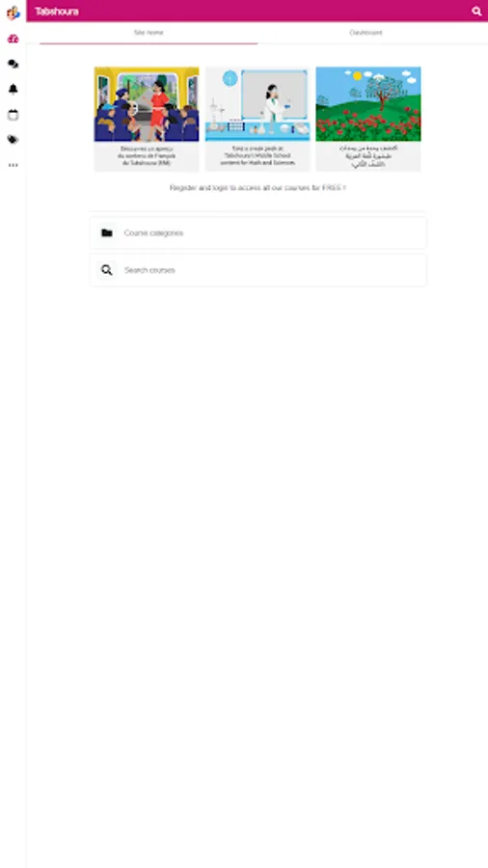Open the tags icon in sidebar
488x868 pixels.
coord(13,140)
